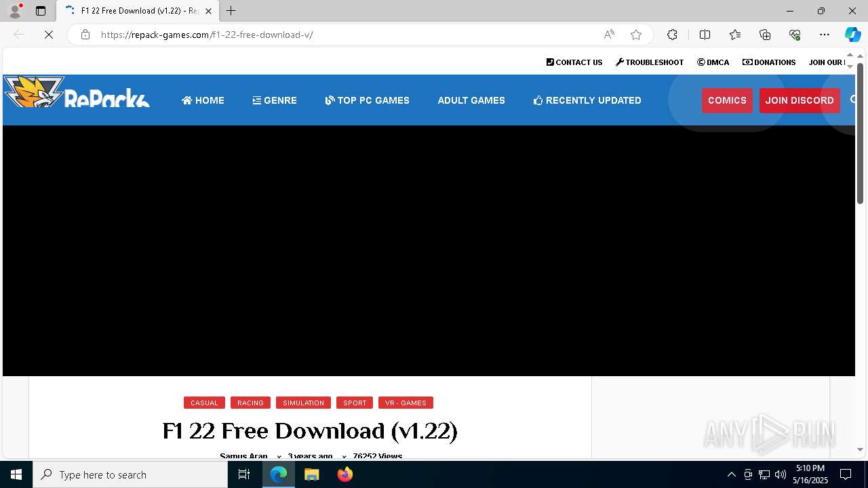Screen dimensions: 868x488
Task: Open the tab actions menu icon
Action: [41, 11]
